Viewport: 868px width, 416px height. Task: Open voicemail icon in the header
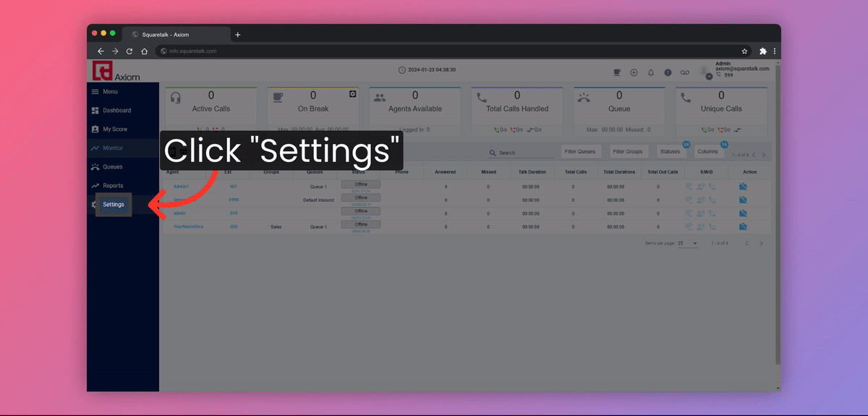pyautogui.click(x=684, y=72)
